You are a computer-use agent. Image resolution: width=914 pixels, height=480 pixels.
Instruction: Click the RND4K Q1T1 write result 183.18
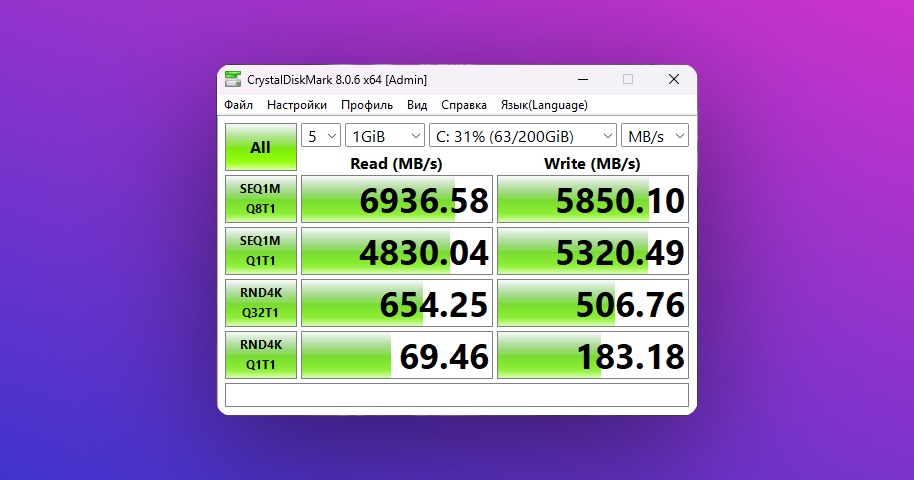(x=593, y=355)
